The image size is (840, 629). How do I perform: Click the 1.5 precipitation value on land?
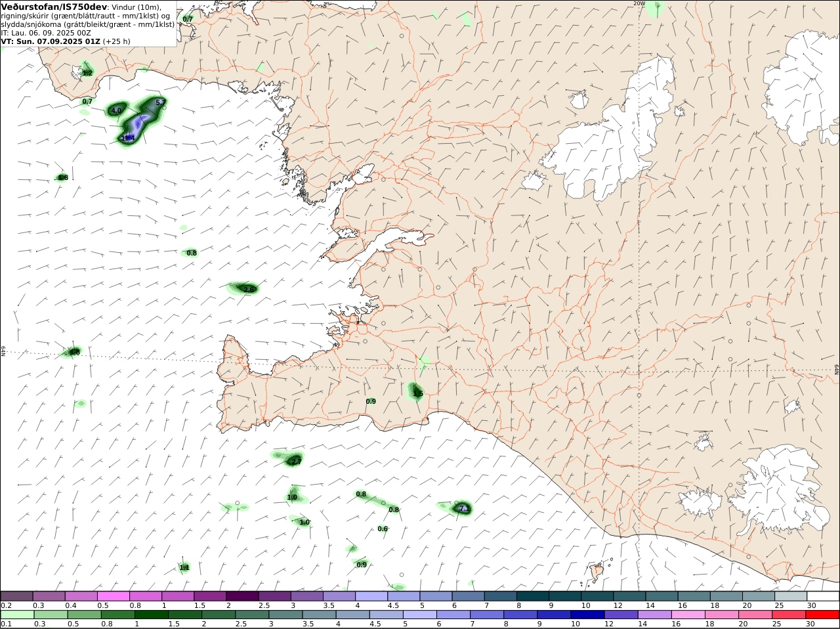(x=418, y=394)
